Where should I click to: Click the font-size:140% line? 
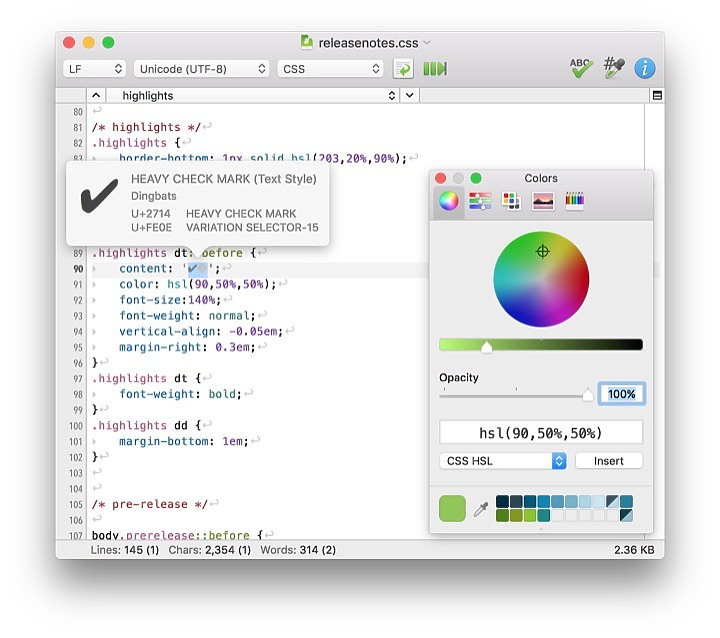(170, 300)
